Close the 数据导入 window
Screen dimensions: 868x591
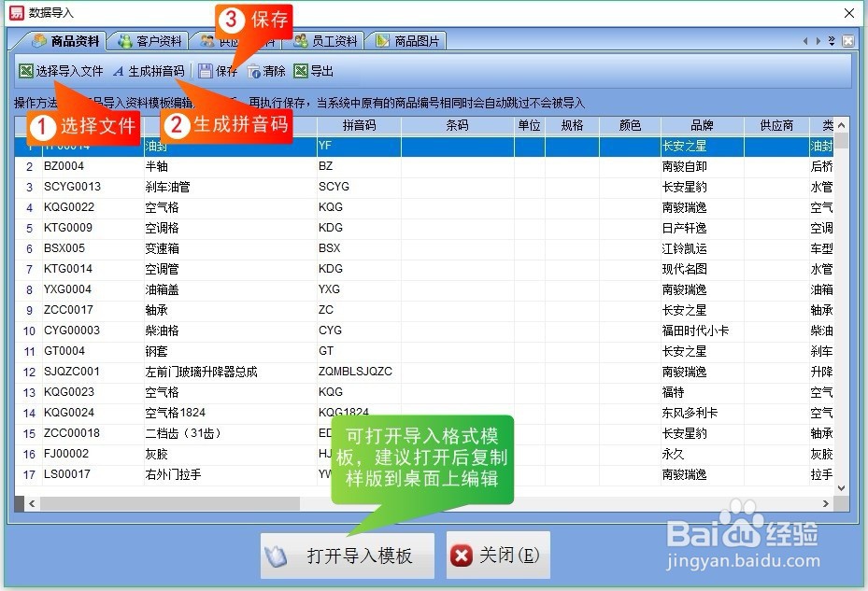click(849, 13)
